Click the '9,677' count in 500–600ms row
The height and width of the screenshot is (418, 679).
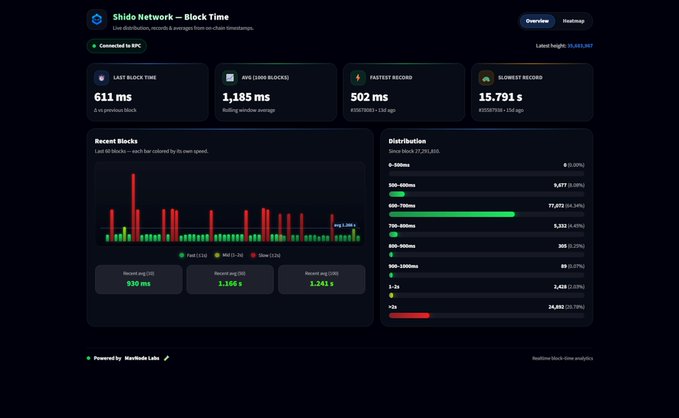tap(560, 185)
